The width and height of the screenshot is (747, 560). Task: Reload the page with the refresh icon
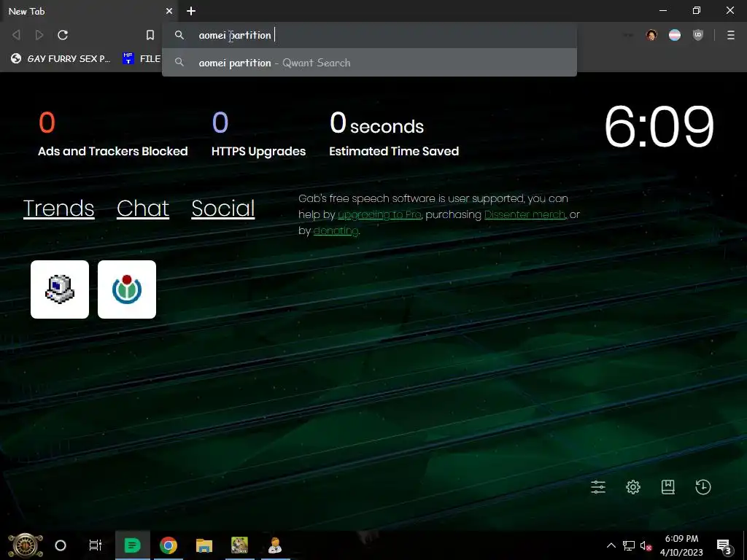[63, 35]
